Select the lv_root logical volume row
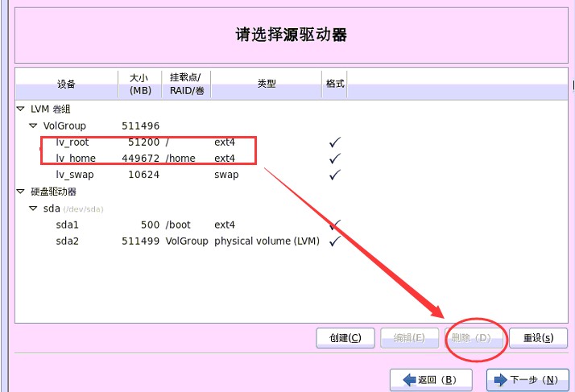Image resolution: width=575 pixels, height=392 pixels. 72,142
